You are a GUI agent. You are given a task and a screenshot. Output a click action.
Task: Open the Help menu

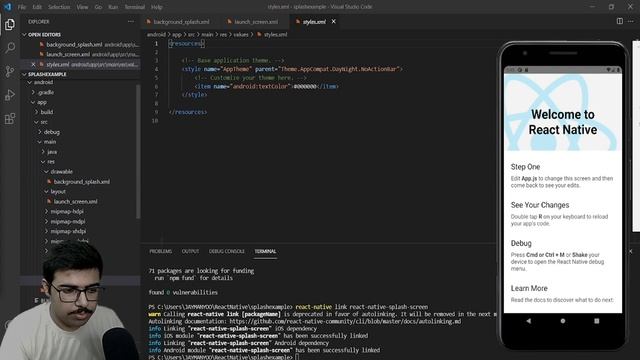(157, 7)
